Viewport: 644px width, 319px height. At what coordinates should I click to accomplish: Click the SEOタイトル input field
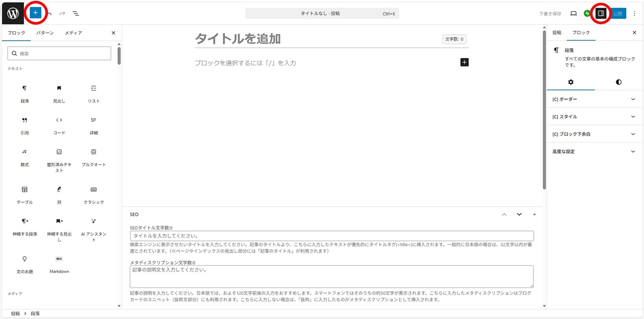point(331,236)
